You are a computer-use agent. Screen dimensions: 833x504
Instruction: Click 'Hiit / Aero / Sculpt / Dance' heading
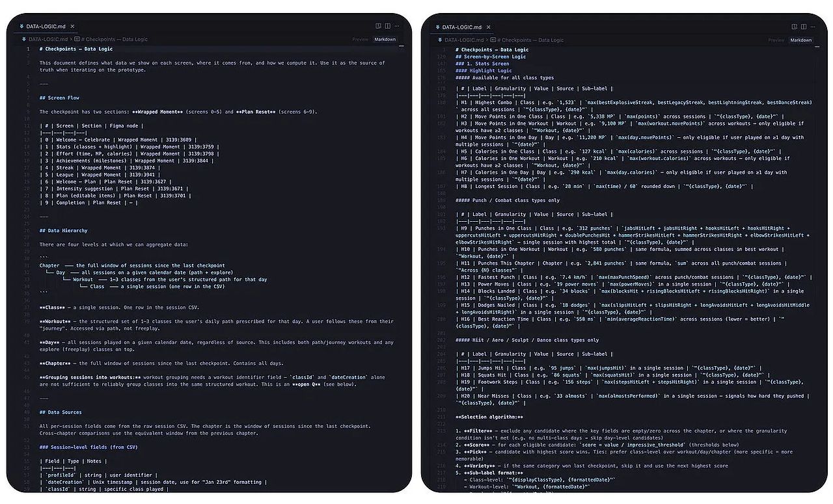click(x=527, y=340)
